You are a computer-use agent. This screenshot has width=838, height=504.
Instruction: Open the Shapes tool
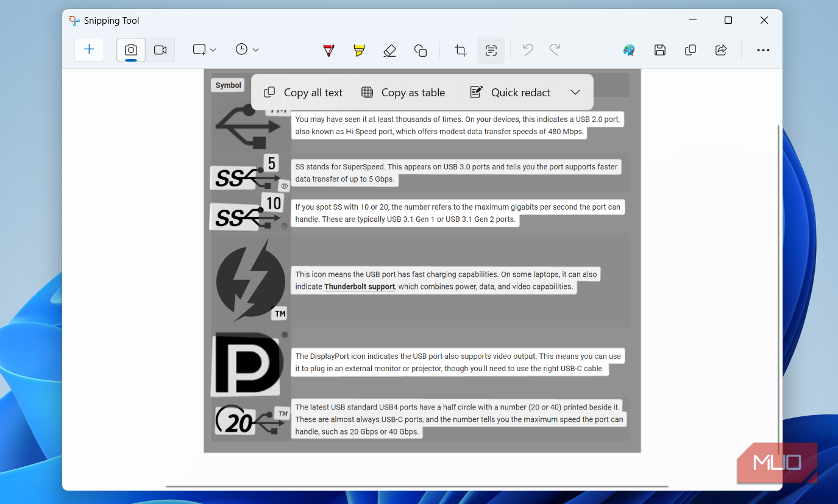[421, 51]
